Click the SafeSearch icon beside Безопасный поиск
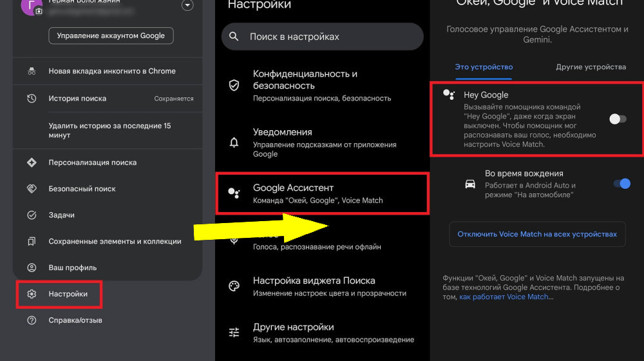 tap(32, 189)
